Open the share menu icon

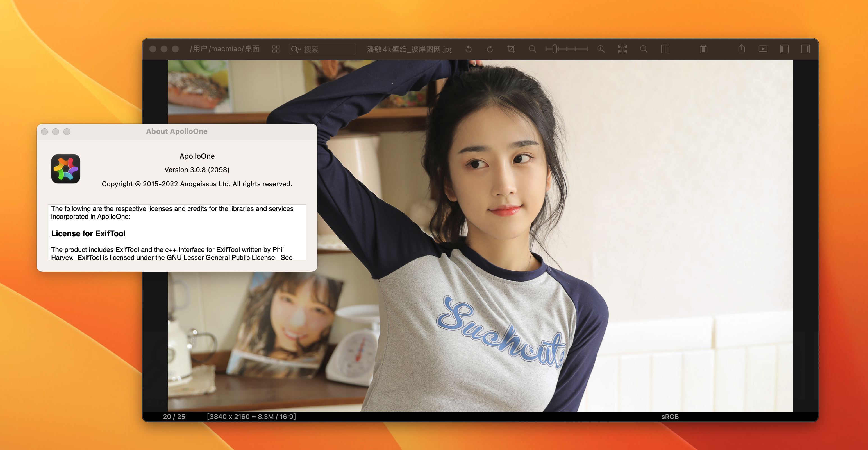click(741, 49)
